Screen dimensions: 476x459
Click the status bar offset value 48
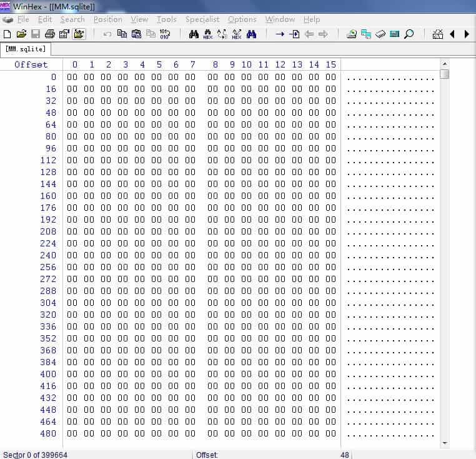[345, 455]
